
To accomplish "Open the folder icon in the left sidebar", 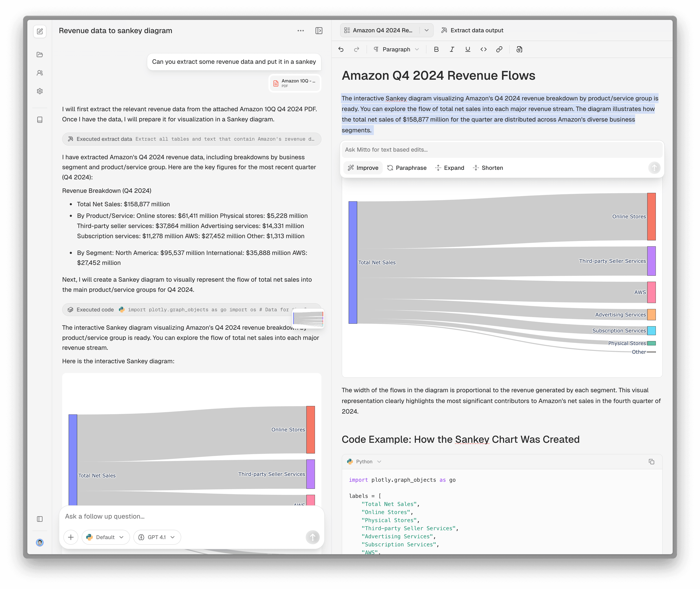I will click(x=40, y=54).
